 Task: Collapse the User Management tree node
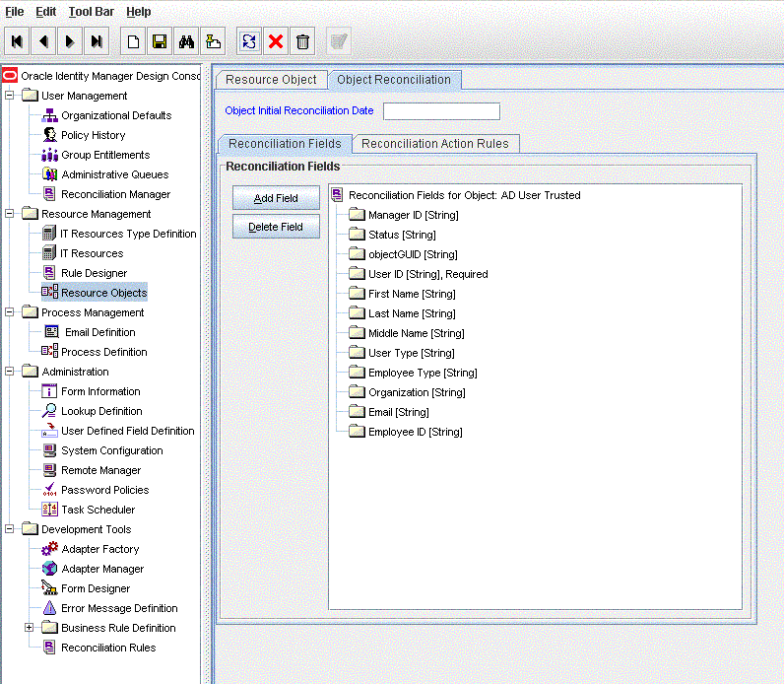click(10, 96)
